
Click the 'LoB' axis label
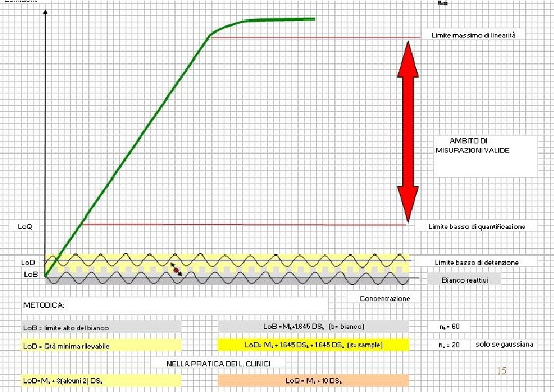point(31,274)
